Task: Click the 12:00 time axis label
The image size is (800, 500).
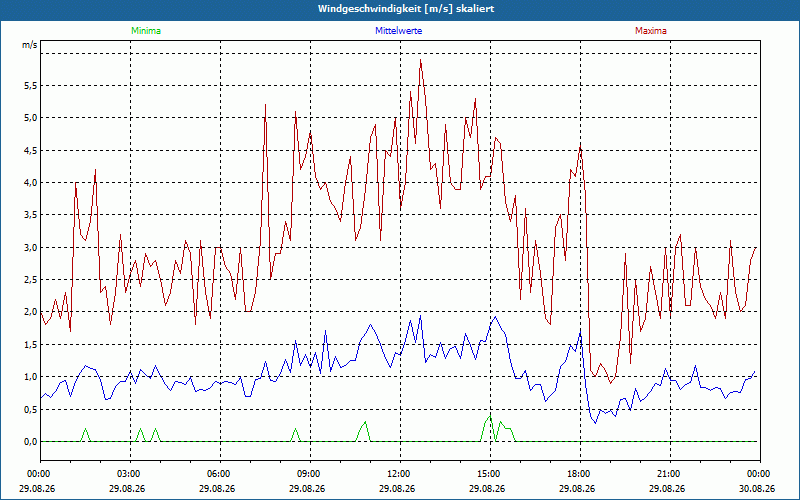Action: pos(400,474)
